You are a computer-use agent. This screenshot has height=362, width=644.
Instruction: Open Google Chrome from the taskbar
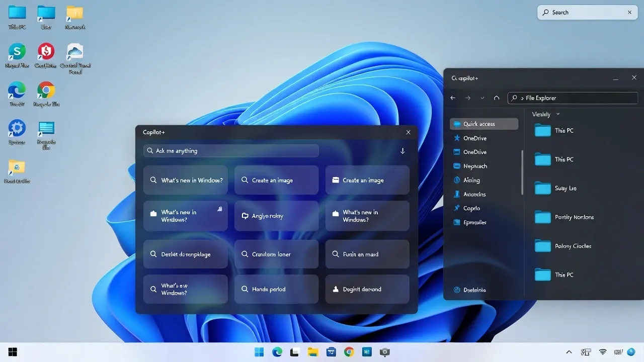pos(349,352)
